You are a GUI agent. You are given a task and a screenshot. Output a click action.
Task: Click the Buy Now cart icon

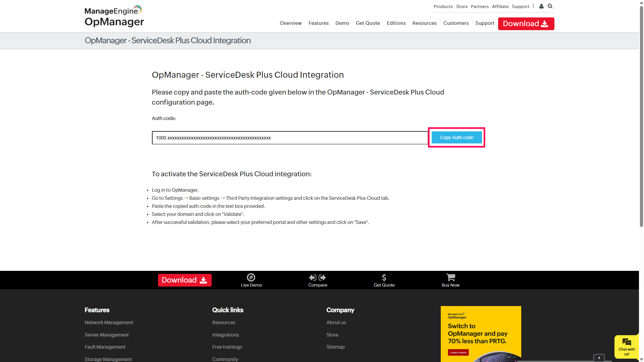pyautogui.click(x=450, y=278)
